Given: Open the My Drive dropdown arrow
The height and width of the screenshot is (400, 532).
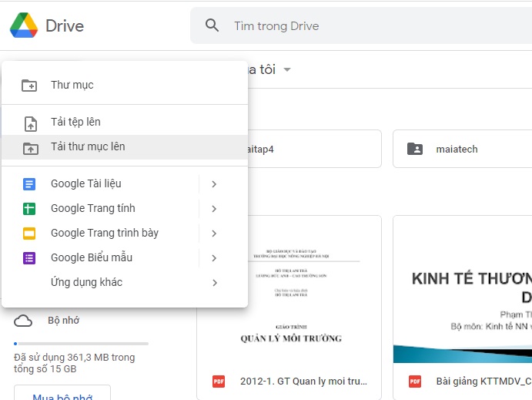Looking at the screenshot, I should [287, 69].
